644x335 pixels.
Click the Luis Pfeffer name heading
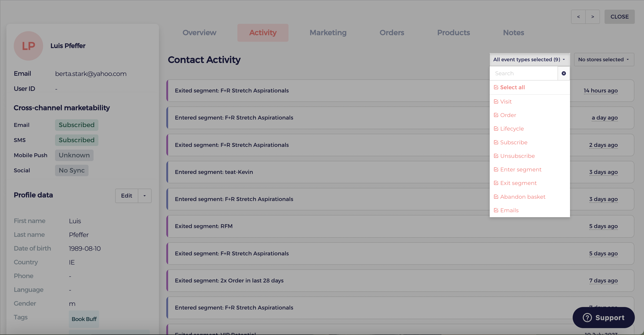[68, 46]
